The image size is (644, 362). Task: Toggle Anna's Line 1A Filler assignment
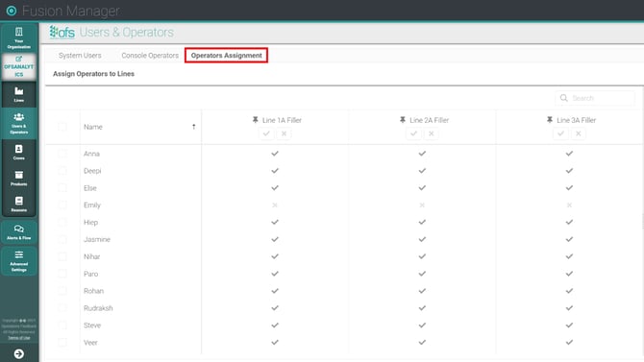pos(275,154)
